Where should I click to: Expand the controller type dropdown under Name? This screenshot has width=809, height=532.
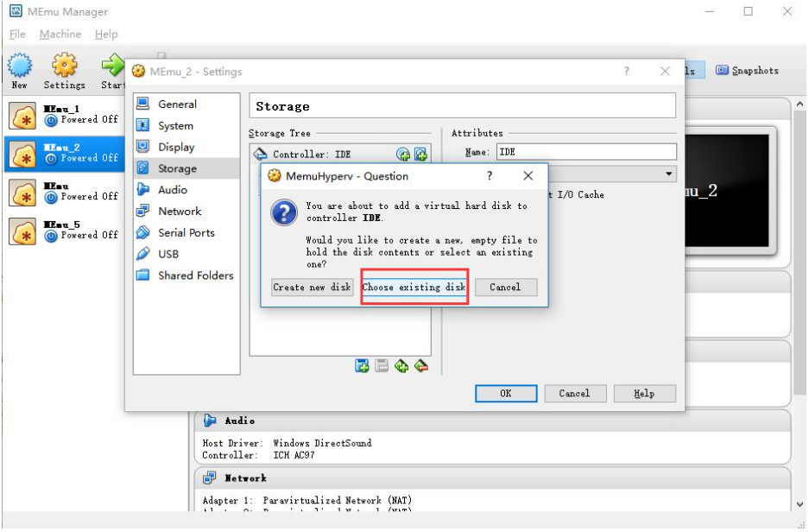pyautogui.click(x=670, y=174)
